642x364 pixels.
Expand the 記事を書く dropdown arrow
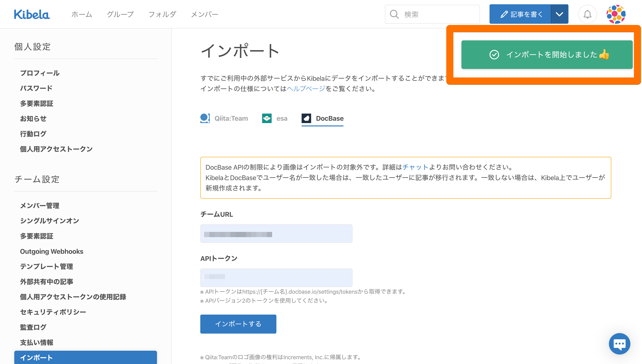[559, 14]
